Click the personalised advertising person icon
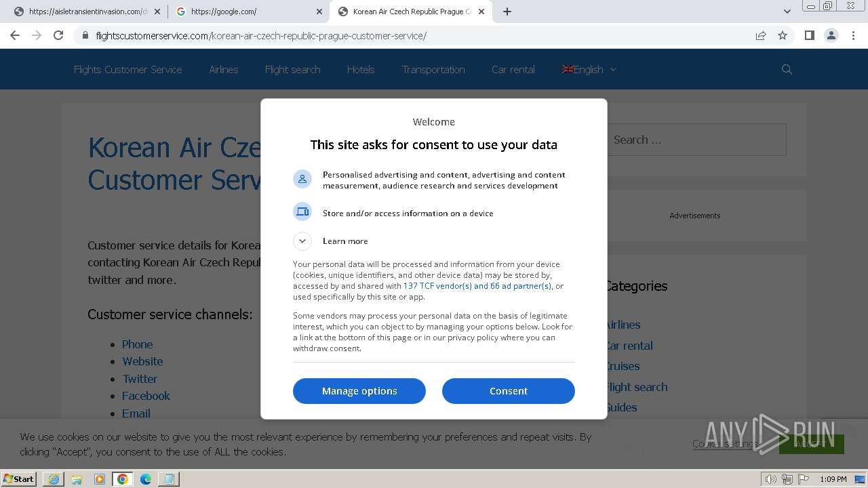The height and width of the screenshot is (488, 868). 302,179
